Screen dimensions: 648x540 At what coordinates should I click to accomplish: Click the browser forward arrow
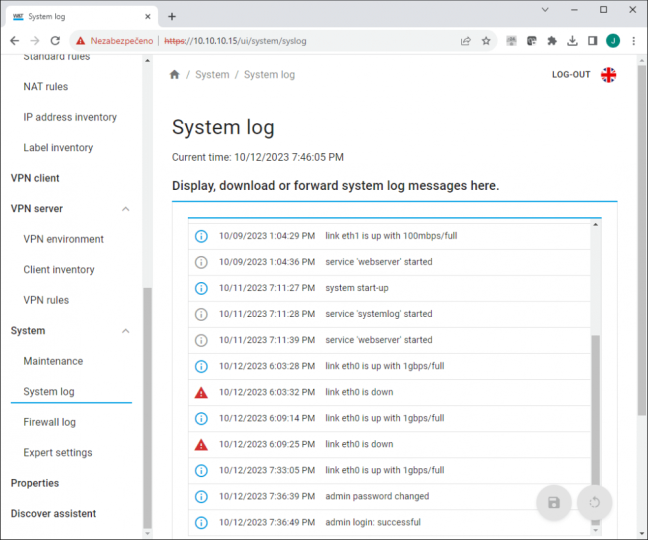[35, 40]
